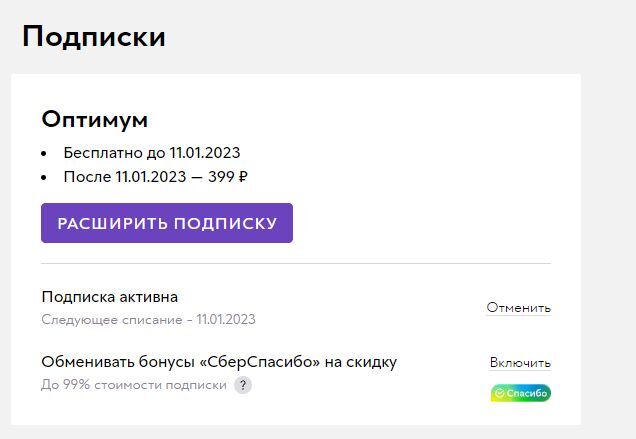The width and height of the screenshot is (636, 439).
Task: Click the bullet before После 11.01.2023
Action: click(x=45, y=178)
